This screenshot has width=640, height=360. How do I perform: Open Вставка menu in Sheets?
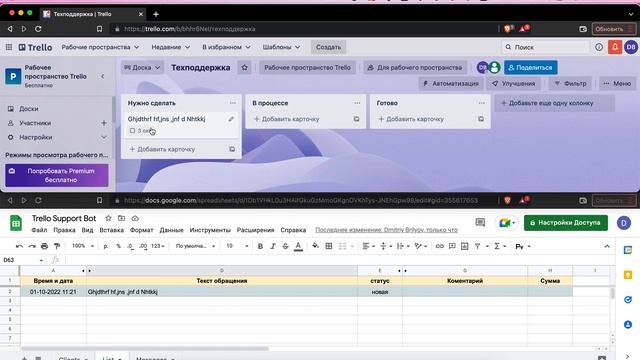pos(111,230)
